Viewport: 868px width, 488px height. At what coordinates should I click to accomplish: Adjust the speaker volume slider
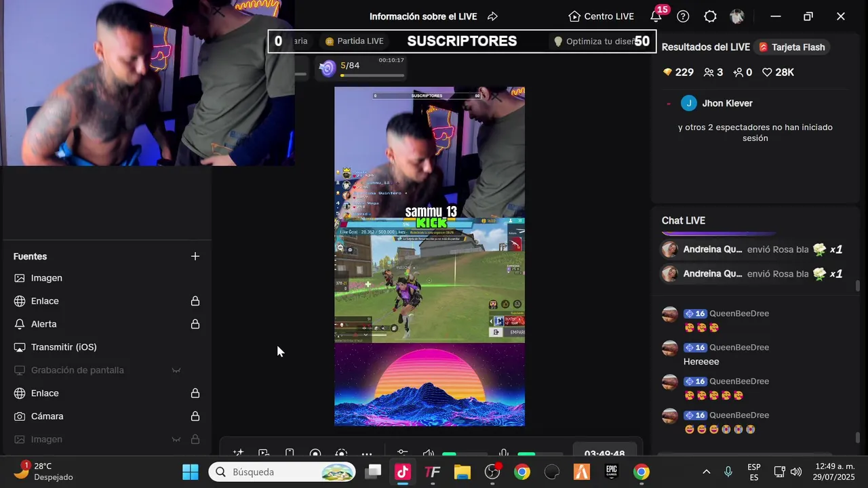tap(465, 454)
